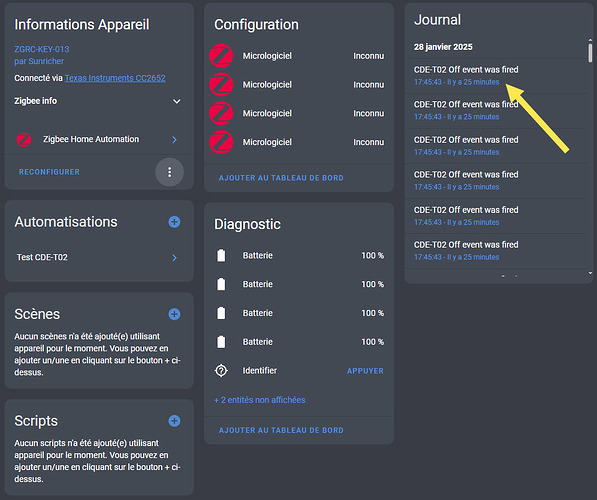Open the Texas Instruments CC2652 link
The image size is (597, 500).
[x=115, y=78]
